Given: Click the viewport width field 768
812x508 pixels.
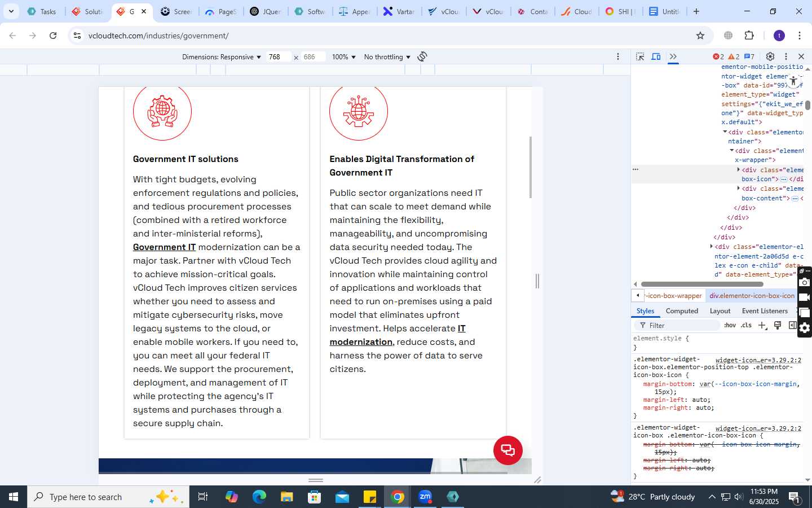Looking at the screenshot, I should coord(279,57).
